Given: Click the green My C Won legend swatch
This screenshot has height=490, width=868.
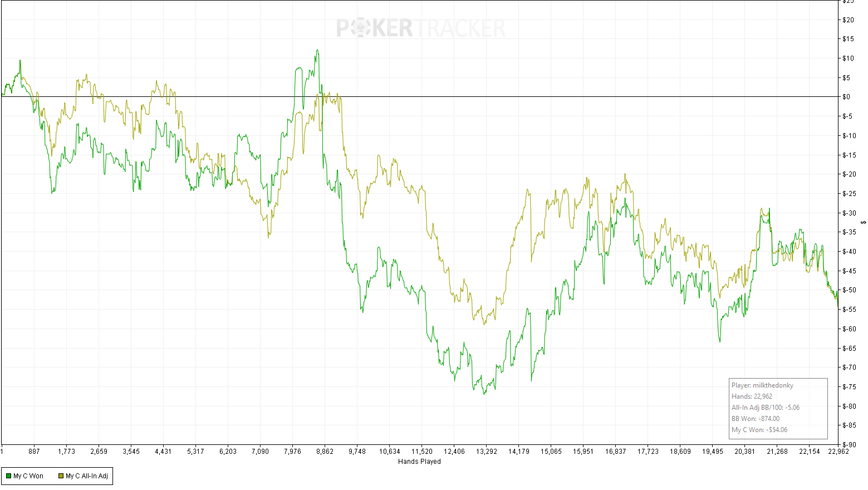Looking at the screenshot, I should (x=8, y=476).
